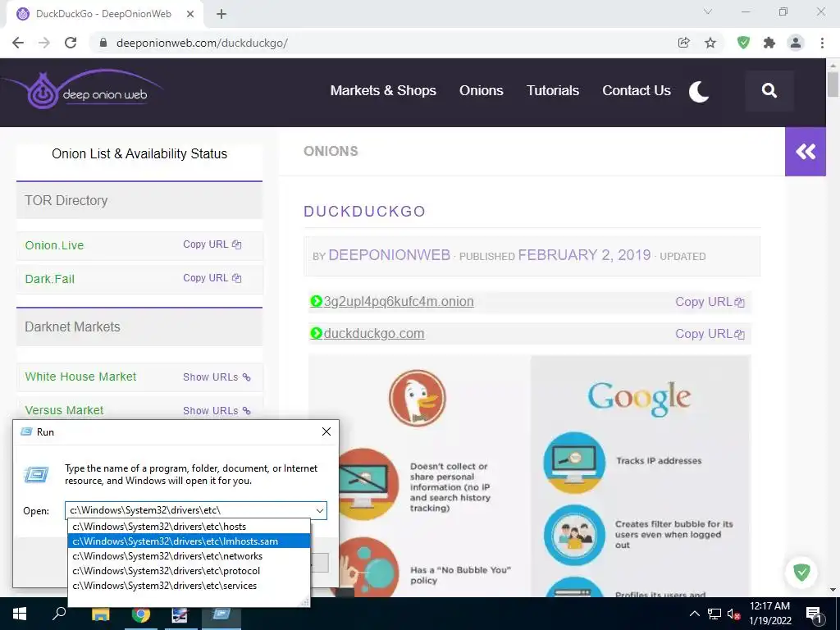Screen dimensions: 840x630
Task: Click the floating green shield badge
Action: (x=801, y=572)
